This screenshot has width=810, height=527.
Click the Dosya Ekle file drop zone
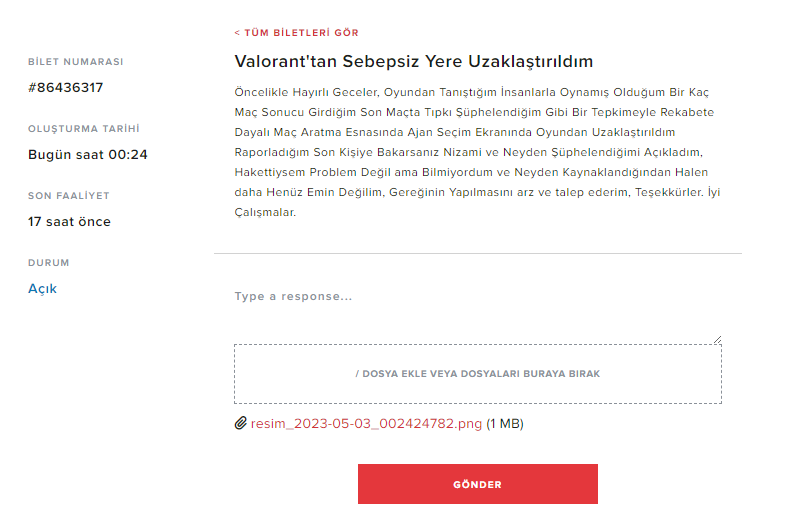coord(477,374)
